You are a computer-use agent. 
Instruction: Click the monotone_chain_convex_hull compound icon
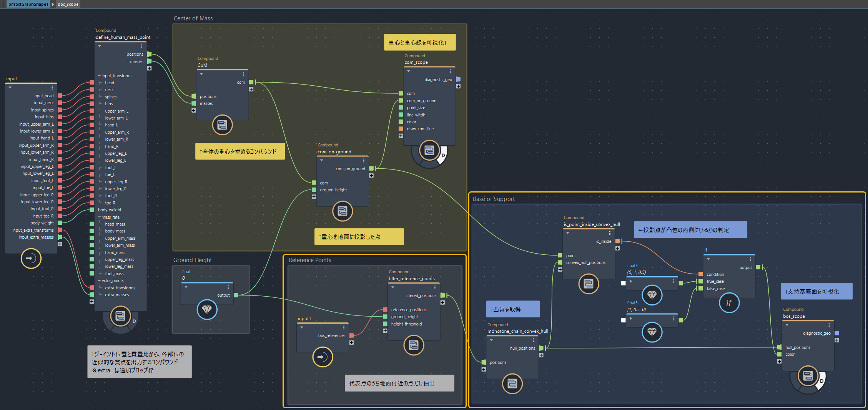(512, 383)
